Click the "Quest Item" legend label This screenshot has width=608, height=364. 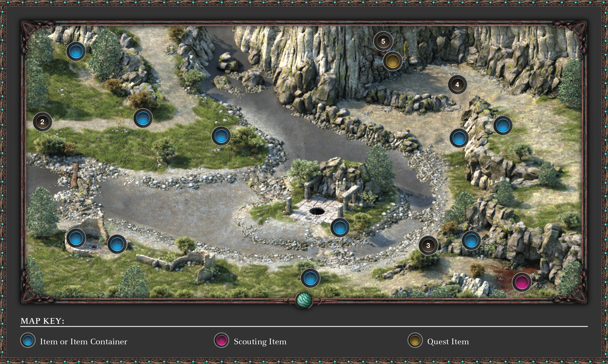click(448, 342)
